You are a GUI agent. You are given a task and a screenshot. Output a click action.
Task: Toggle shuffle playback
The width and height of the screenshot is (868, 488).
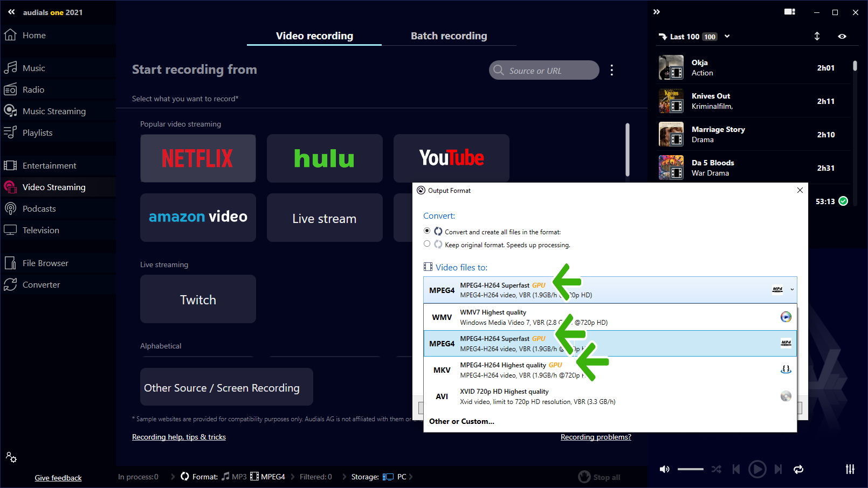tap(716, 469)
